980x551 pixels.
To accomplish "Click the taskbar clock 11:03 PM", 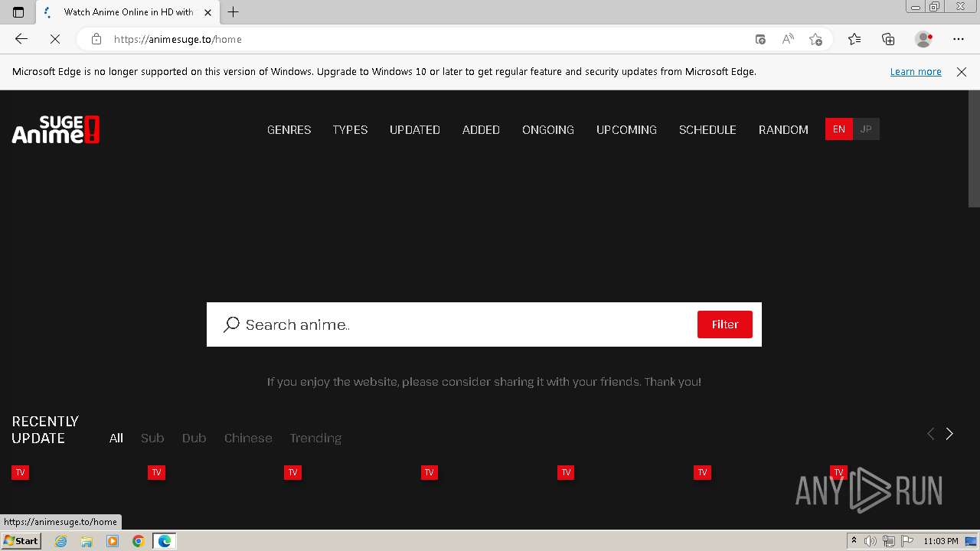I will pyautogui.click(x=941, y=541).
